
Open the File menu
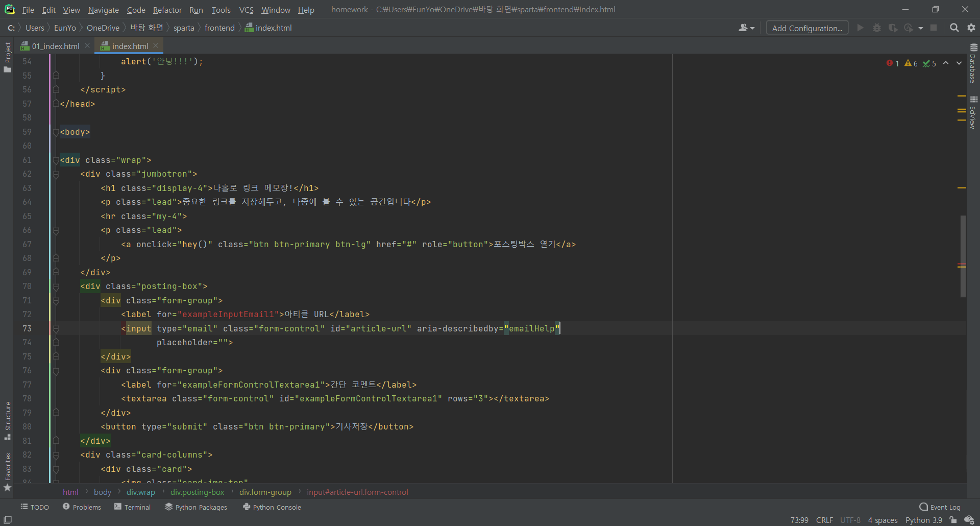click(28, 10)
